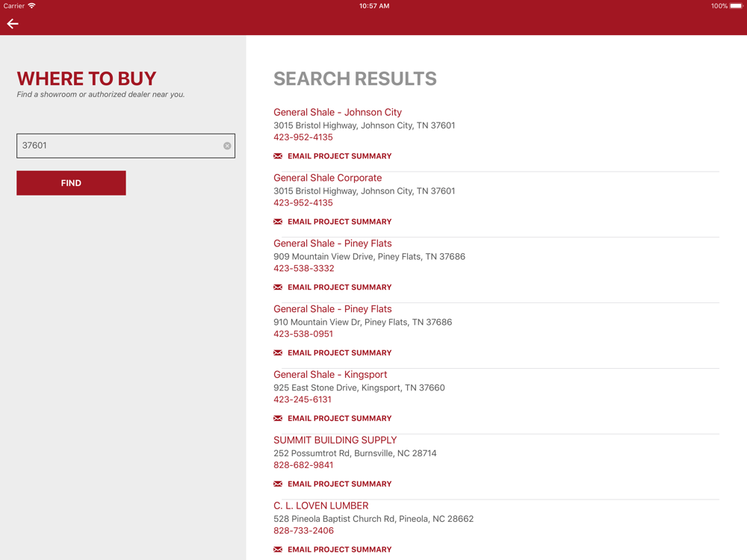
Task: Click the FIND button
Action: [x=71, y=183]
